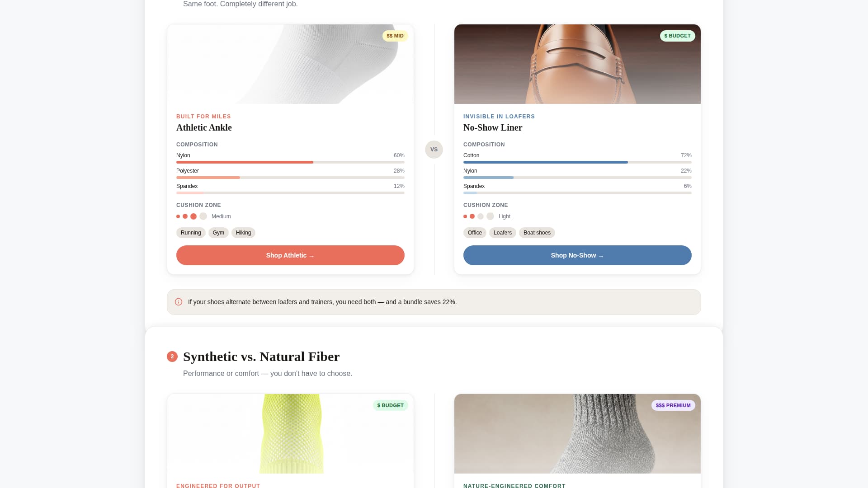Viewport: 868px width, 488px height.
Task: Click the number 2 section badge
Action: coord(172,357)
